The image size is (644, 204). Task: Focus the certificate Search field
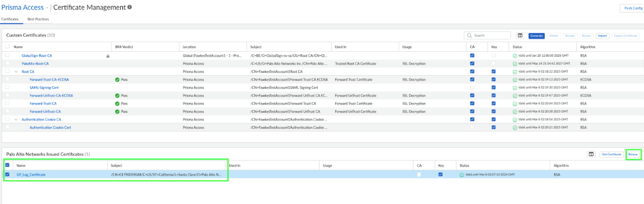pos(488,36)
